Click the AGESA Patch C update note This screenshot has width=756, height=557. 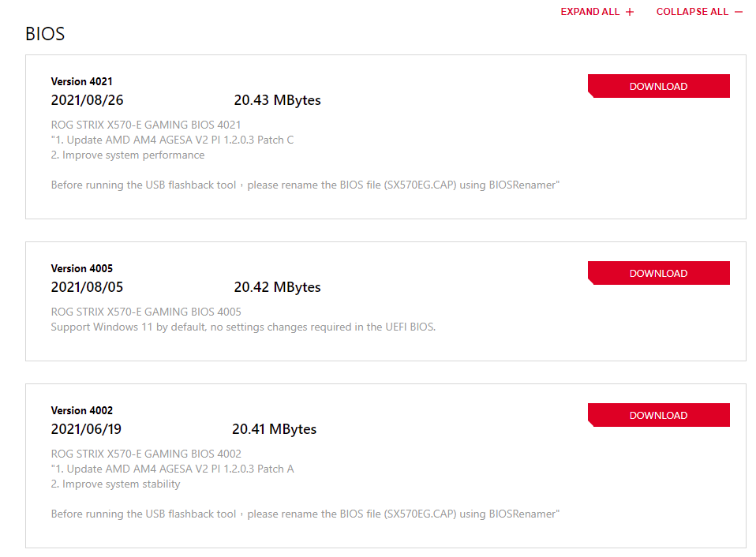[172, 140]
